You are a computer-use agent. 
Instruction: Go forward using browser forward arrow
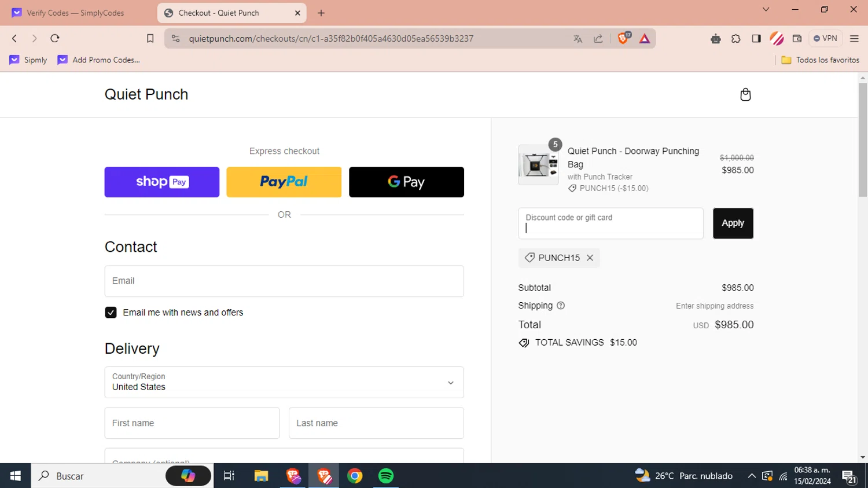[x=34, y=38]
